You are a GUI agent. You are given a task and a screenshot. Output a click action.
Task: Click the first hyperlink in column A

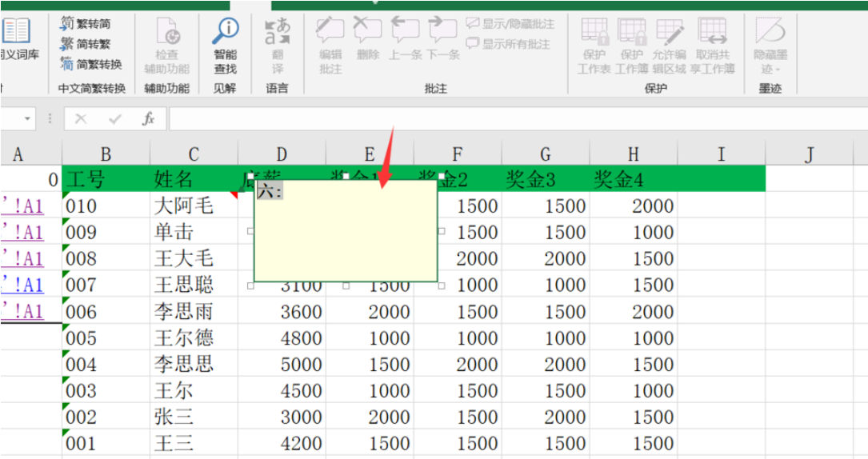coord(22,206)
